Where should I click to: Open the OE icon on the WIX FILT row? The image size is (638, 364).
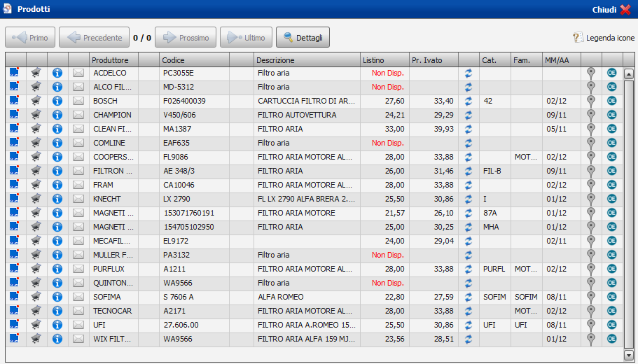coord(611,339)
